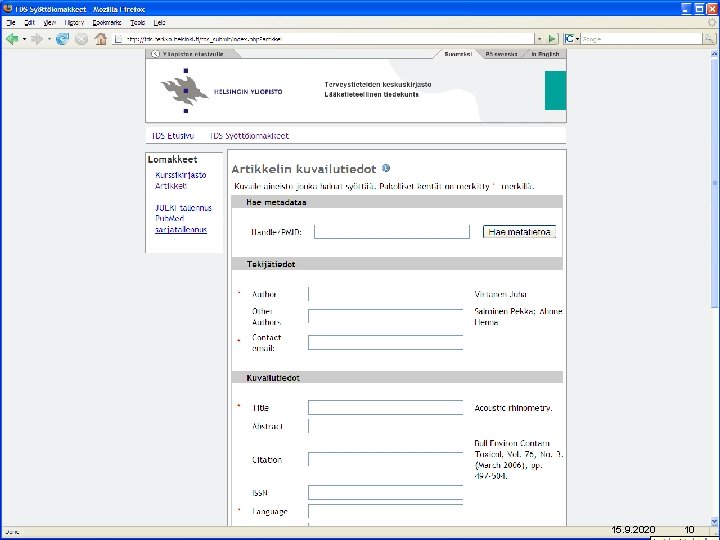This screenshot has height=540, width=720.
Task: Open the Tools menu
Action: click(x=137, y=22)
